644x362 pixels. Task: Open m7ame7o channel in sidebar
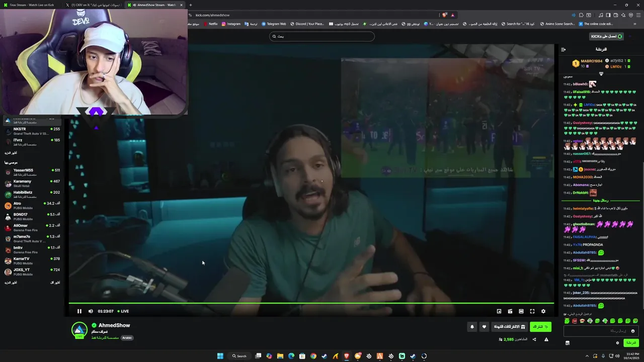tap(32, 239)
